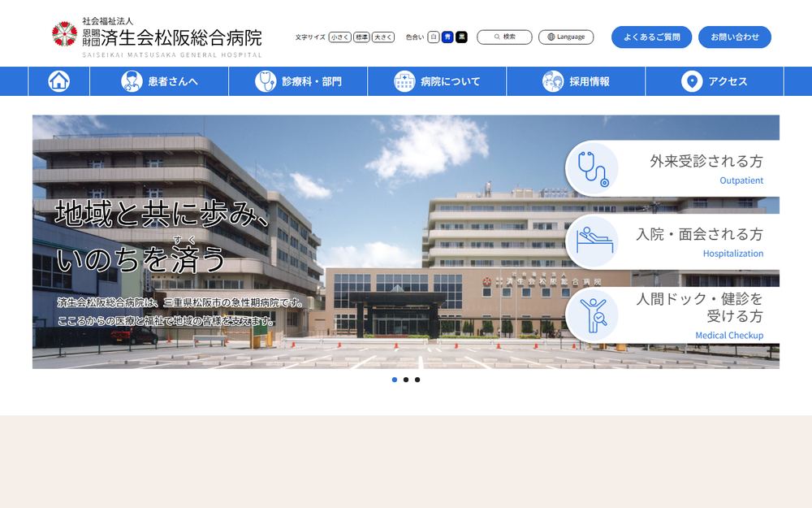This screenshot has width=812, height=508.
Task: Open 病院について menu
Action: [x=437, y=81]
